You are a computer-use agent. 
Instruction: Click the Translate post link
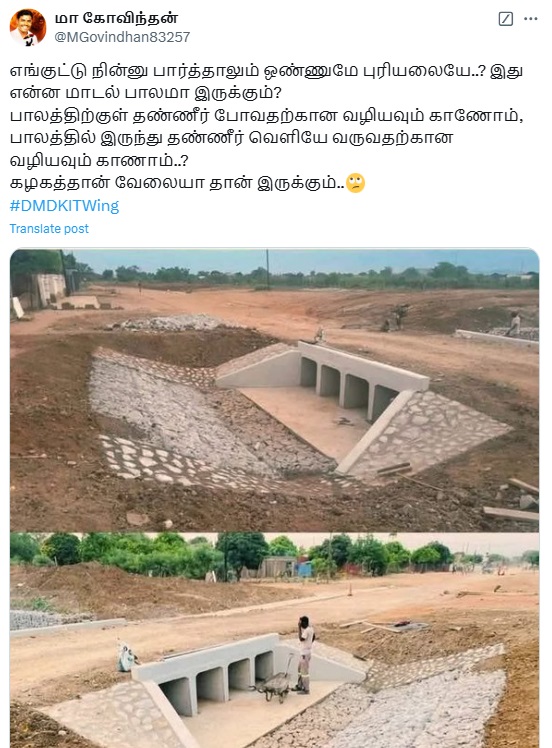(49, 229)
